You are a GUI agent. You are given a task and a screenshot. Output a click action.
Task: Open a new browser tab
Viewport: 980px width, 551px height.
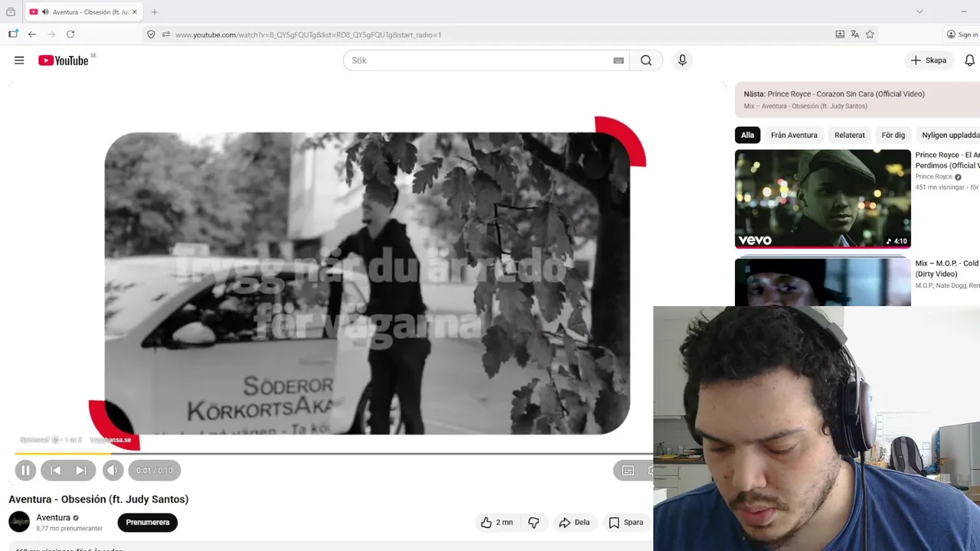[155, 11]
